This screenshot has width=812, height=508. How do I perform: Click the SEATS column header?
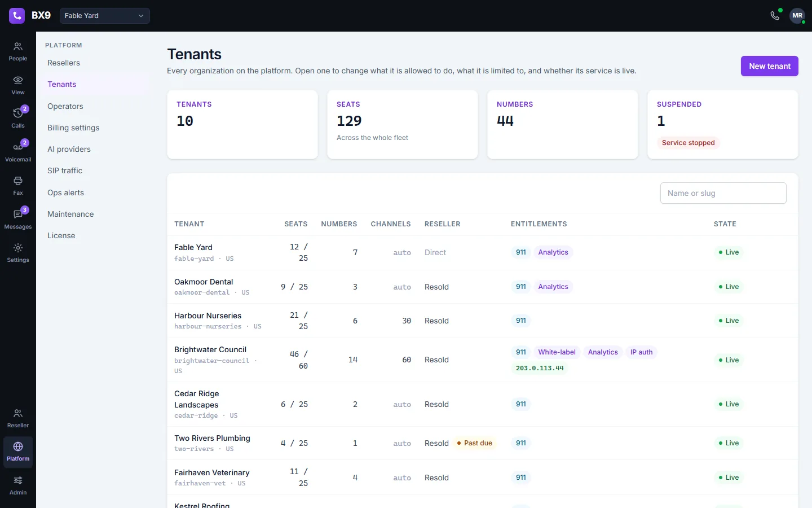[x=296, y=224]
